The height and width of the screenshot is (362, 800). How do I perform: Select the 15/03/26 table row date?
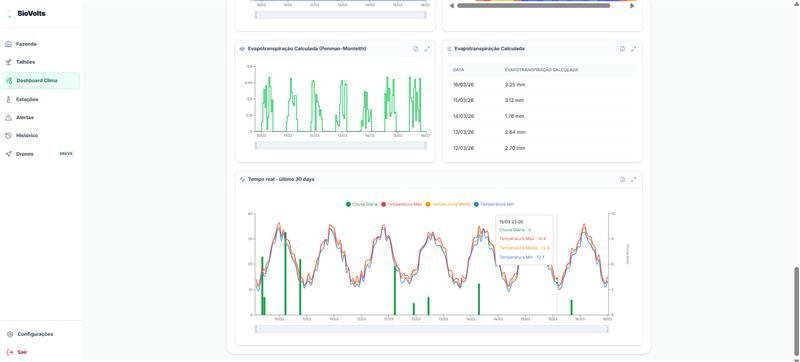point(463,100)
